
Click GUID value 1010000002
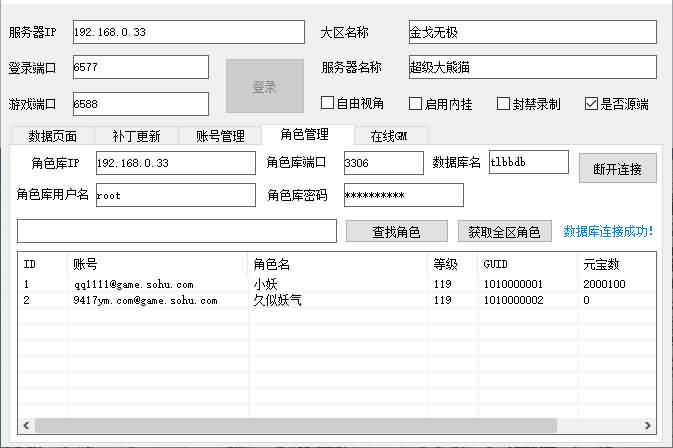click(513, 300)
